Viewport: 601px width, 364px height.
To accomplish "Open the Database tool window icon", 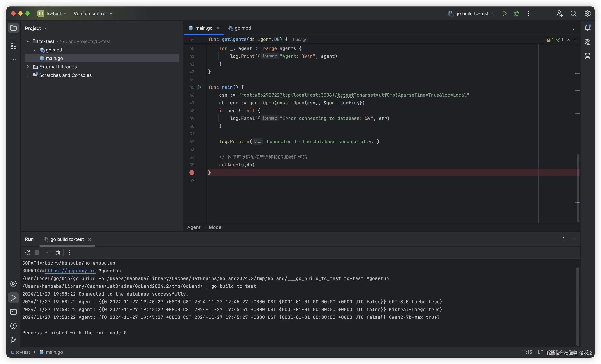I will (587, 56).
